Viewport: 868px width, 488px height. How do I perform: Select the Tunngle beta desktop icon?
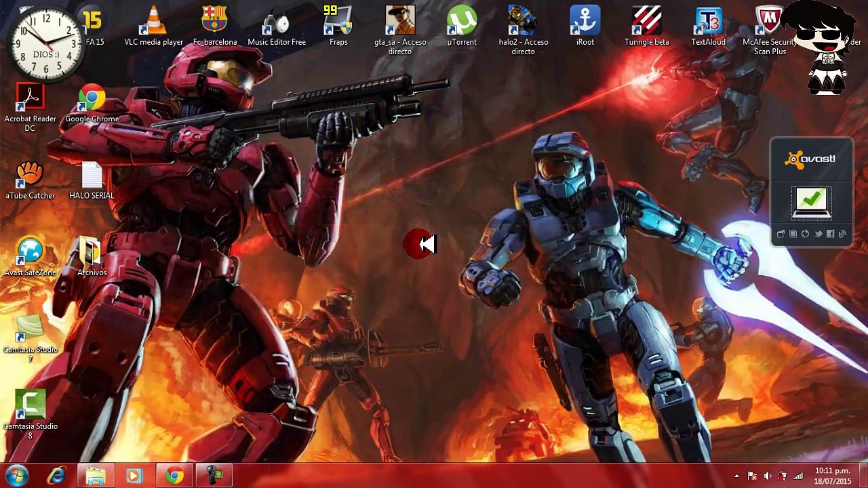click(647, 27)
